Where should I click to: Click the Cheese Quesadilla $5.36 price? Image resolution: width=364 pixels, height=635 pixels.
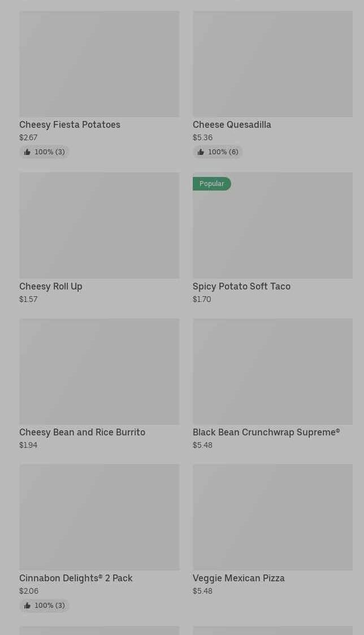202,137
